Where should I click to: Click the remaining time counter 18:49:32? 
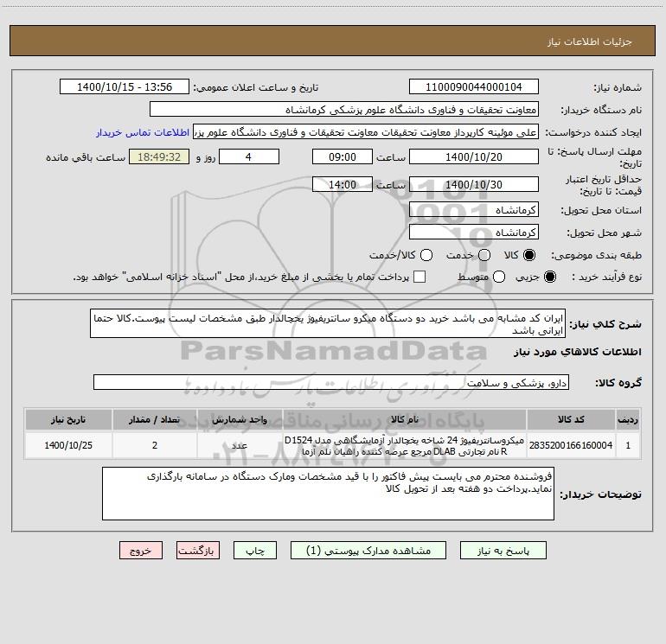(x=159, y=156)
